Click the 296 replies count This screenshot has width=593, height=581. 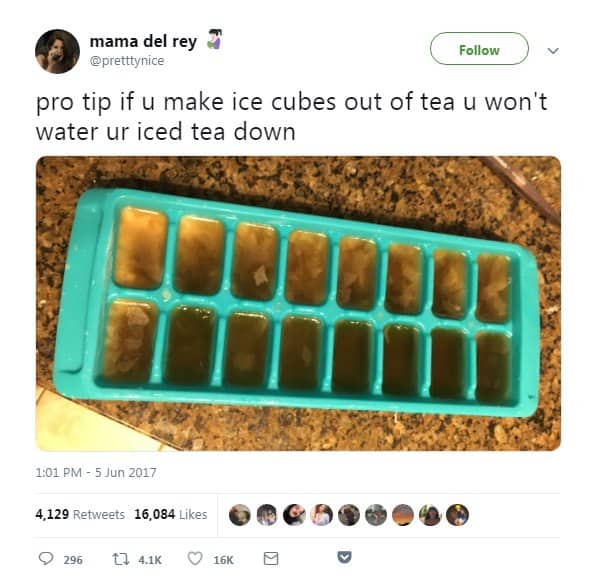(73, 560)
